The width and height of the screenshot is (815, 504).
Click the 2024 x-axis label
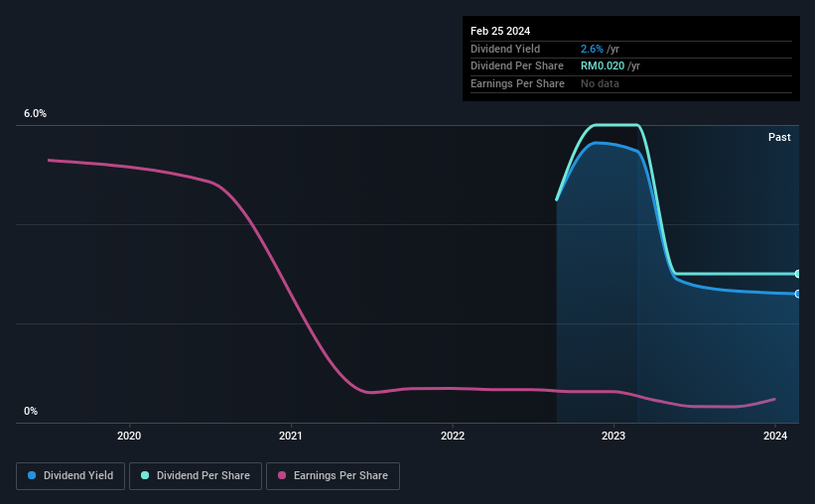click(x=775, y=436)
